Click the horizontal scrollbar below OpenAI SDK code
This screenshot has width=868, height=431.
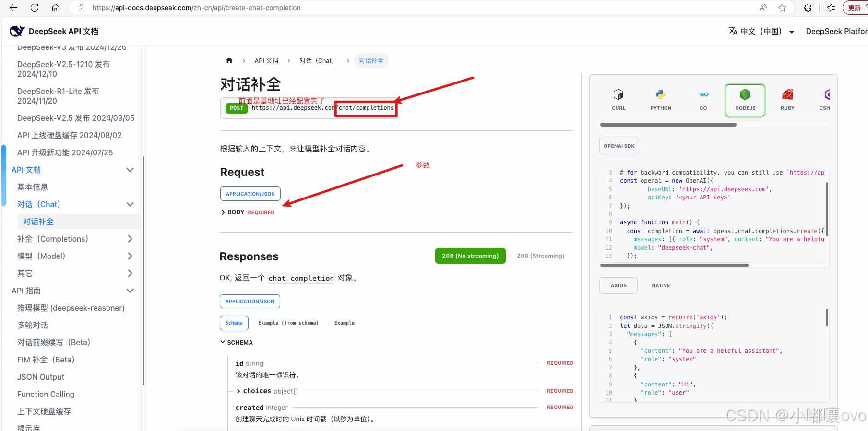tap(674, 265)
